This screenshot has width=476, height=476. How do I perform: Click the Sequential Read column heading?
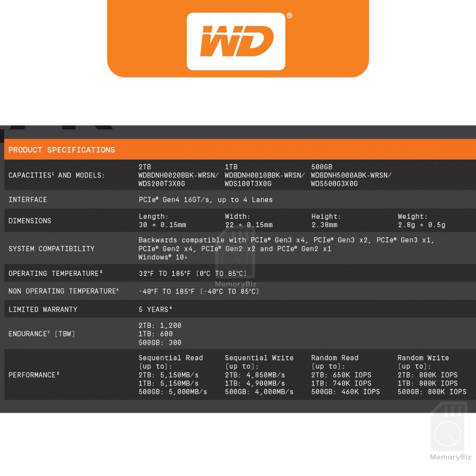click(171, 358)
